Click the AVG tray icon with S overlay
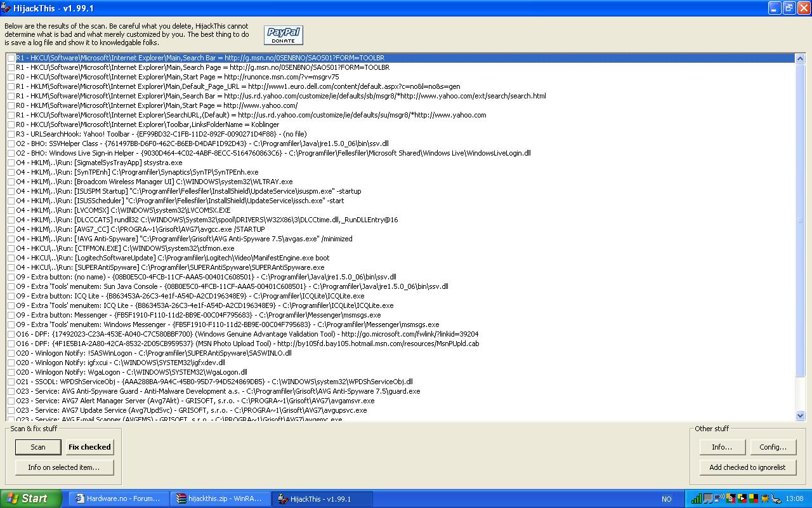The height and width of the screenshot is (508, 812). [x=731, y=498]
